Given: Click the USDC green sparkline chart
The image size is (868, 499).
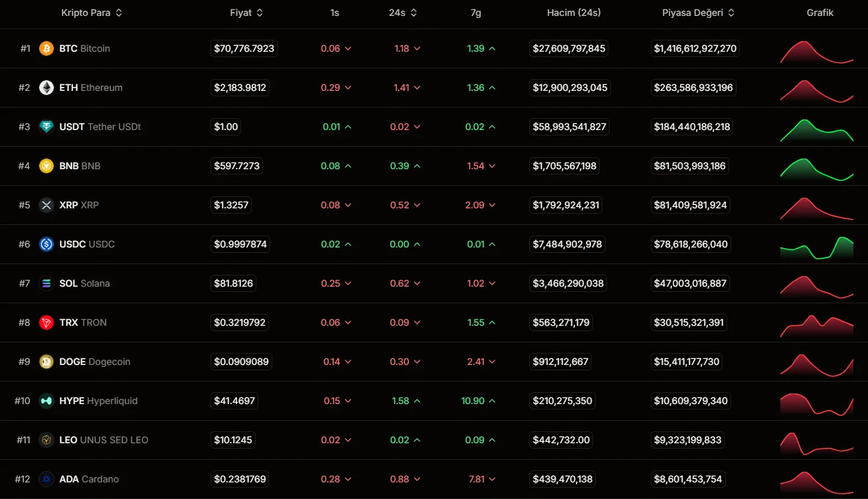Looking at the screenshot, I should [816, 248].
